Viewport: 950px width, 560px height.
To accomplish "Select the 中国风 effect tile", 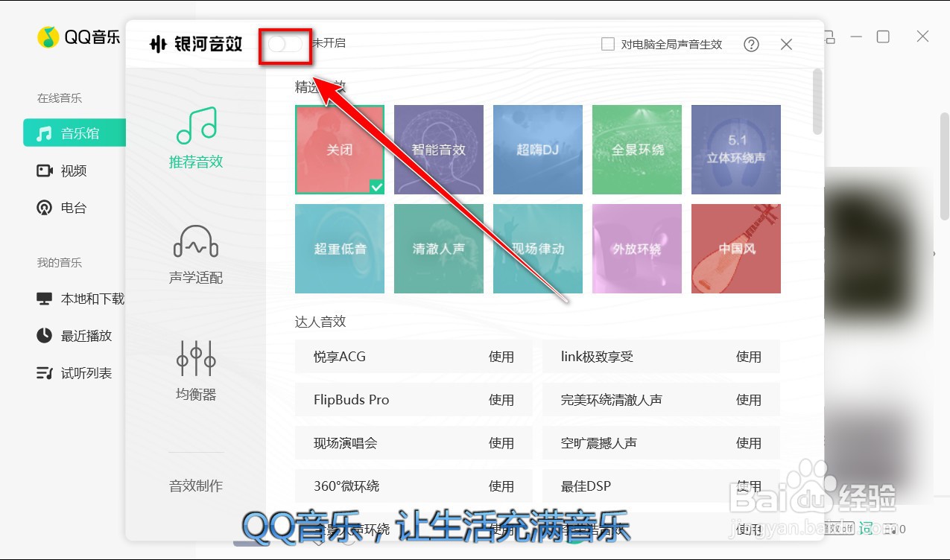I will point(735,249).
